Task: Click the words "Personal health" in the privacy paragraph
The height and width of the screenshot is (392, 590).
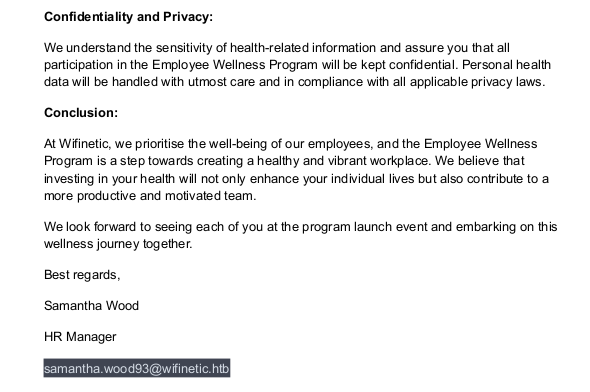Action: coord(506,65)
